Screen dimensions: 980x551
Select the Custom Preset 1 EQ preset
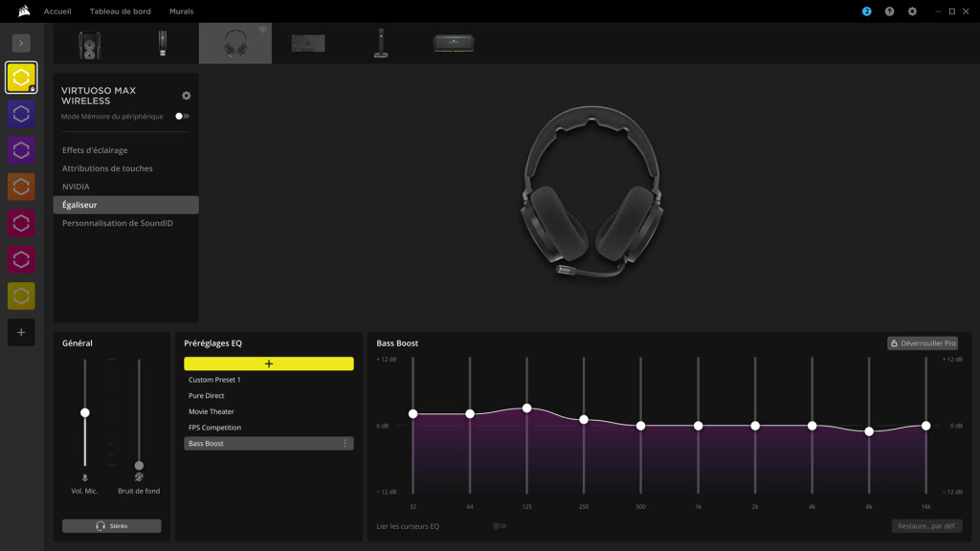[x=269, y=380]
